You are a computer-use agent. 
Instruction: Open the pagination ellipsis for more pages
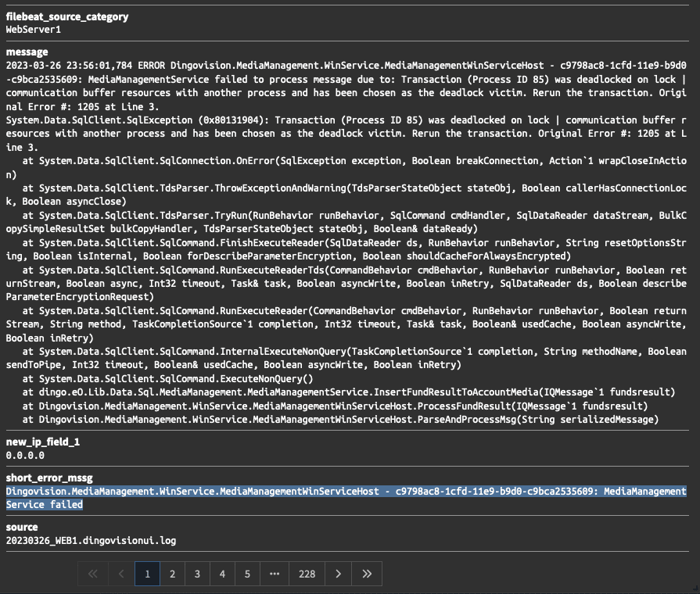pos(274,574)
